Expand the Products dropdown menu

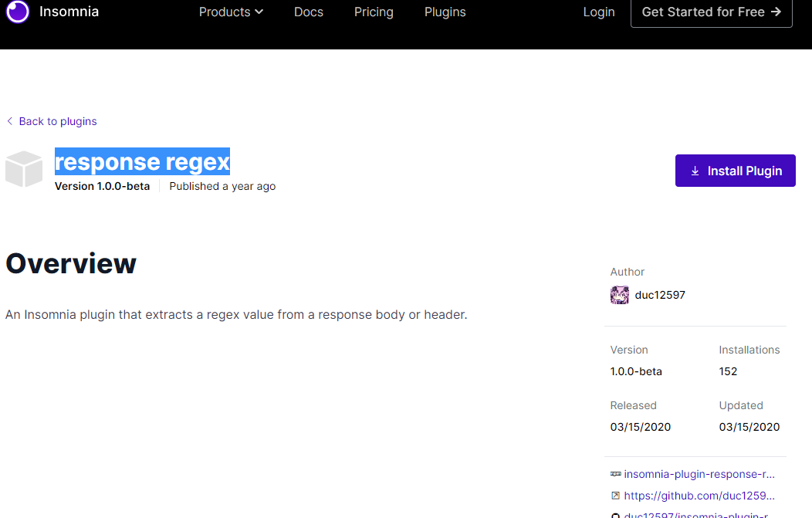click(231, 12)
